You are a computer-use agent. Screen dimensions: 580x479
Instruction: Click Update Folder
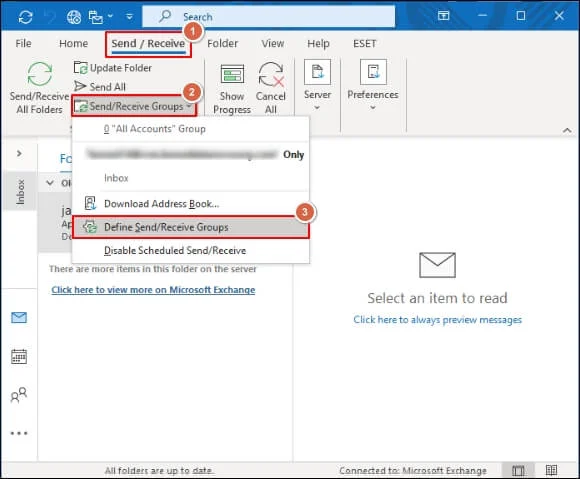click(x=113, y=68)
